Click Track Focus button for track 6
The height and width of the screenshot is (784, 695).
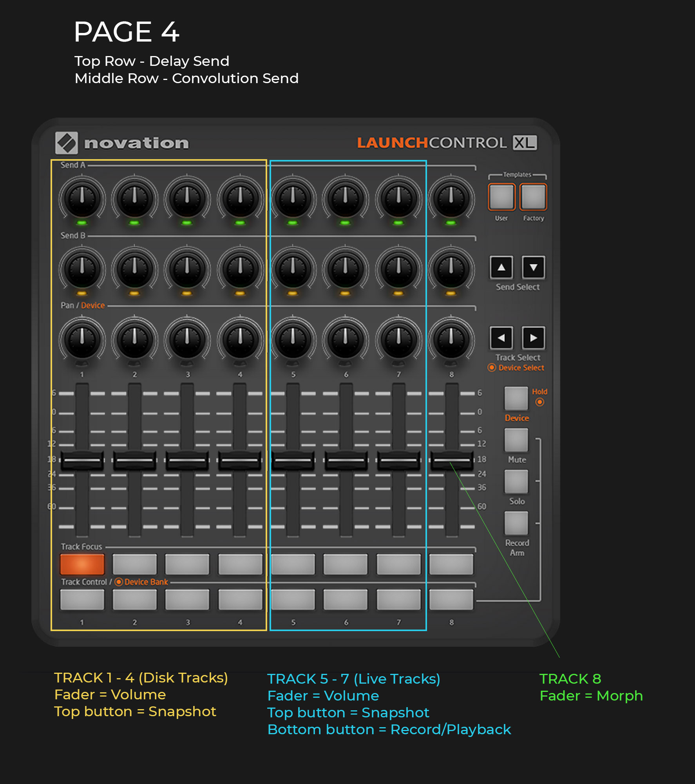tap(345, 564)
